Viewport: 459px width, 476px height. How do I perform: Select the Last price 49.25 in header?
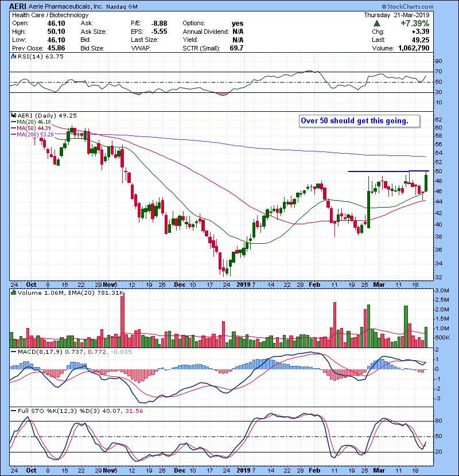(x=421, y=40)
